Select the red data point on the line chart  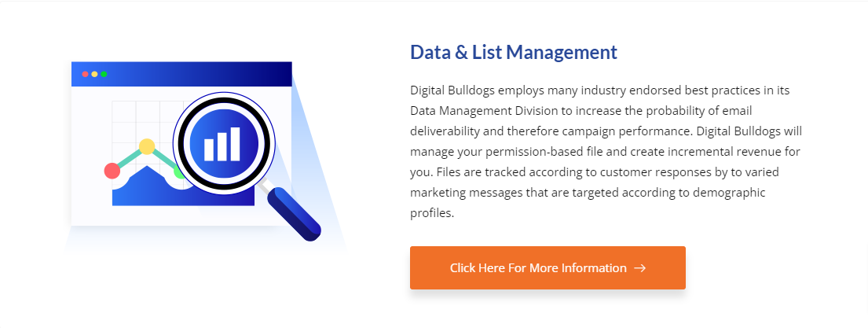point(112,171)
